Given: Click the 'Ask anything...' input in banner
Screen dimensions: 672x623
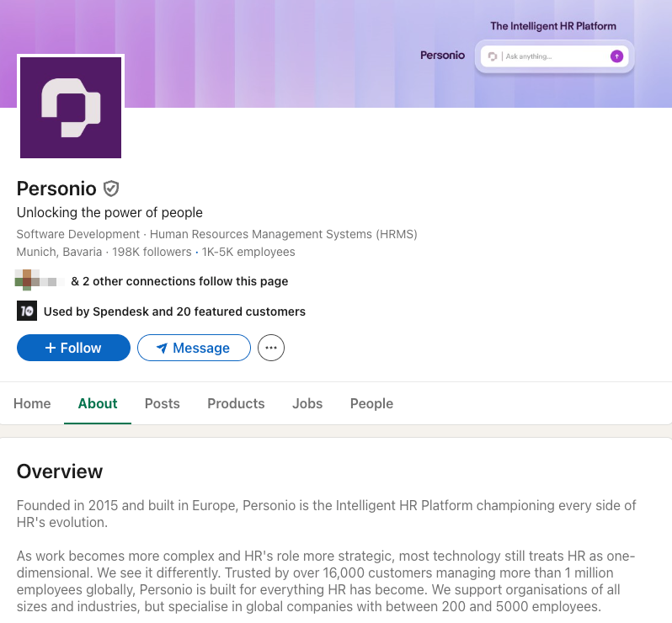Looking at the screenshot, I should (555, 56).
